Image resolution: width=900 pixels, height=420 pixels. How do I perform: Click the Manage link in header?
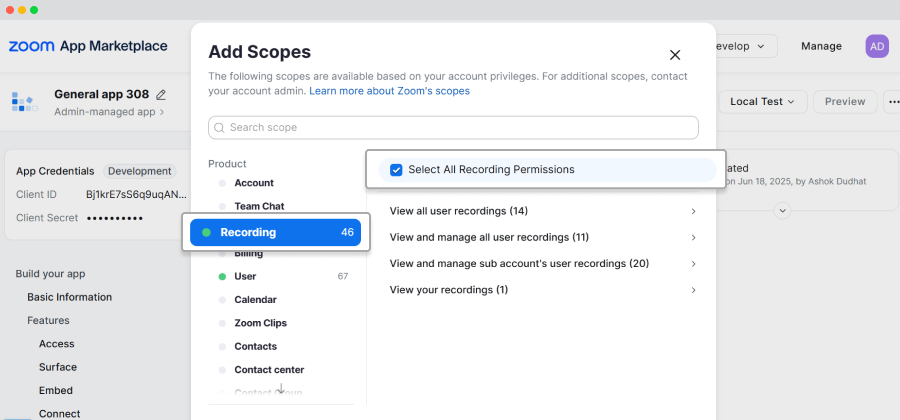pos(821,46)
